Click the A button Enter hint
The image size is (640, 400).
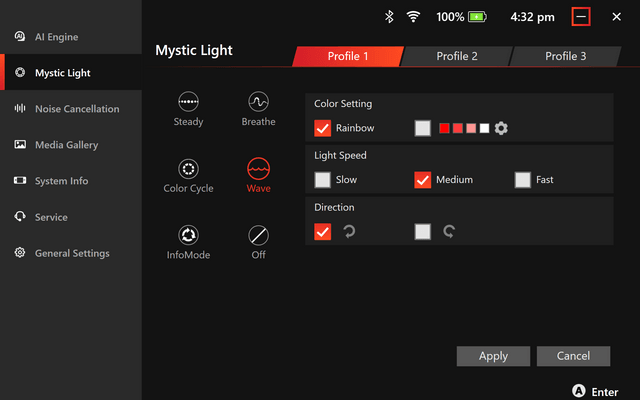(x=595, y=391)
